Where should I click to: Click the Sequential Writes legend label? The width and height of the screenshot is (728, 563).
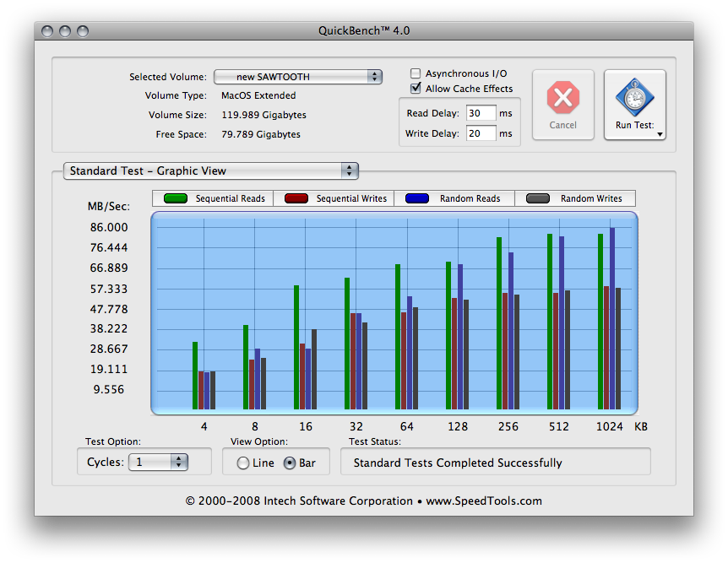pos(351,198)
